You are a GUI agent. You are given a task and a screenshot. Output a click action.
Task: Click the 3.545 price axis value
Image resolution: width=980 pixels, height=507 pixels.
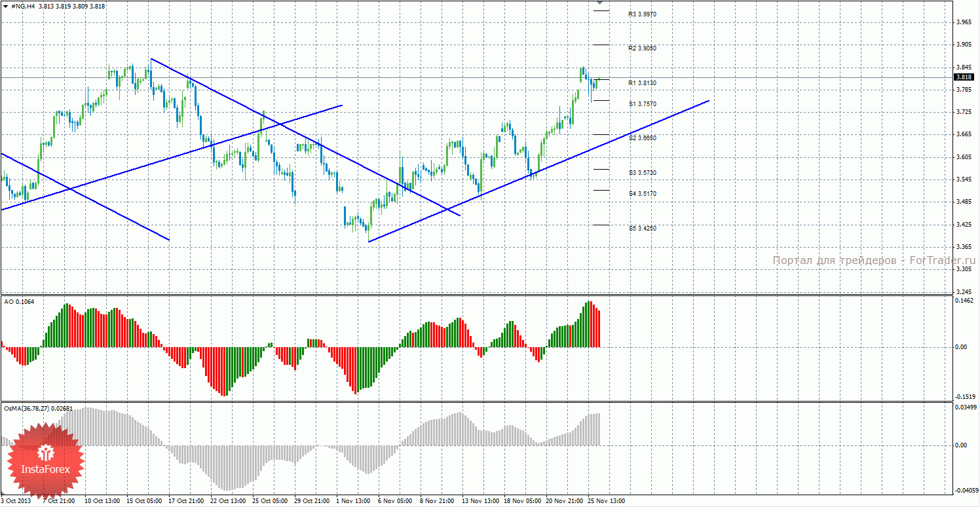(964, 179)
